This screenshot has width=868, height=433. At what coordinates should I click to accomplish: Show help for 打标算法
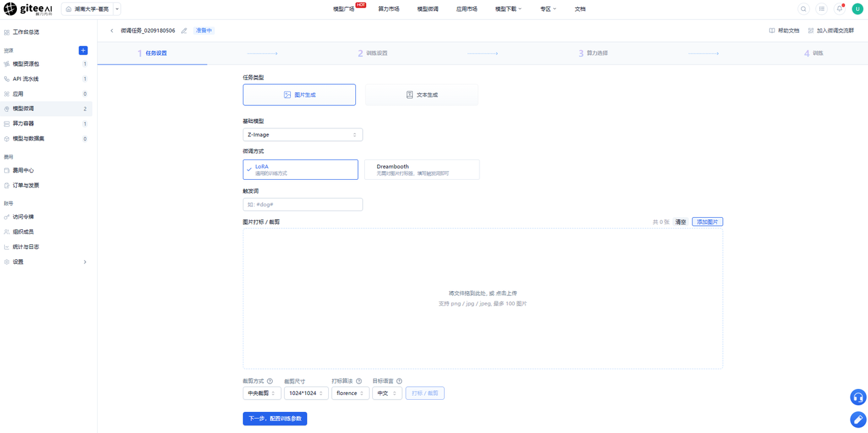(x=359, y=381)
